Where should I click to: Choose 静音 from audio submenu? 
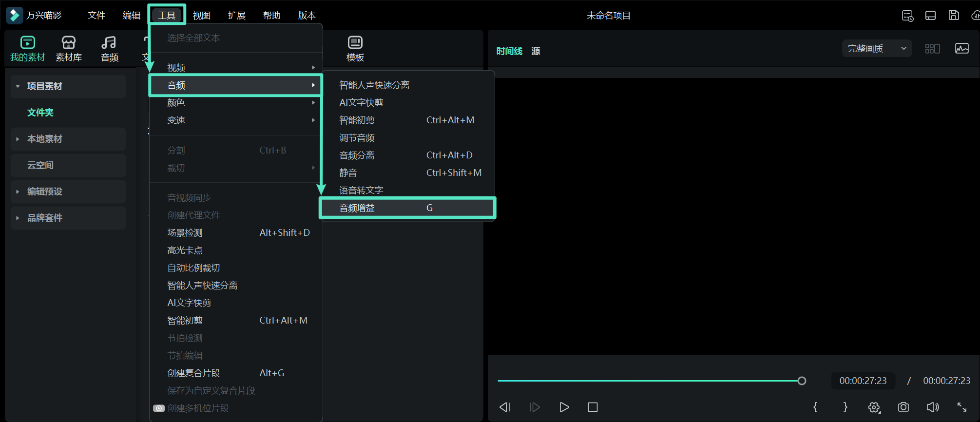407,173
